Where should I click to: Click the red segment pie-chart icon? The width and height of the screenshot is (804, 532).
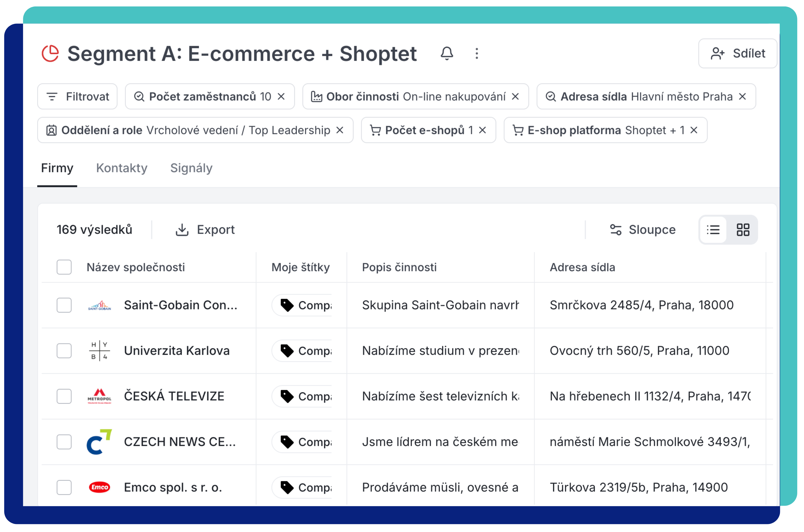[50, 53]
